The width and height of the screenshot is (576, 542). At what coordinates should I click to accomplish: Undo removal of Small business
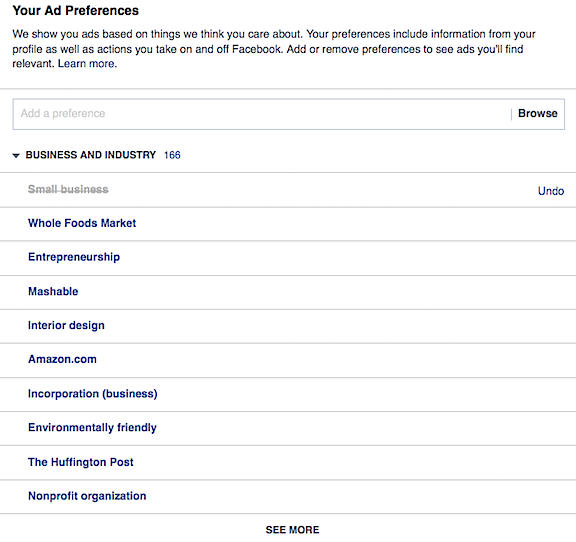coord(551,191)
